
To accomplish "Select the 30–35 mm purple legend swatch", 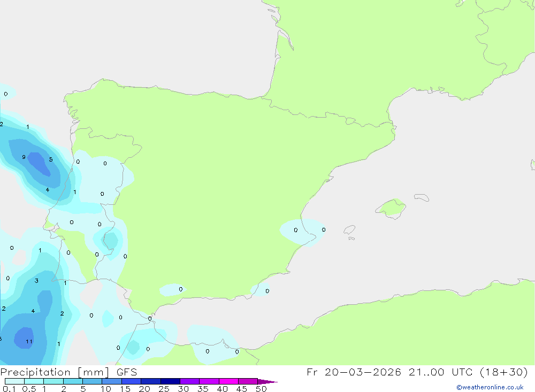I will pyautogui.click(x=189, y=381).
